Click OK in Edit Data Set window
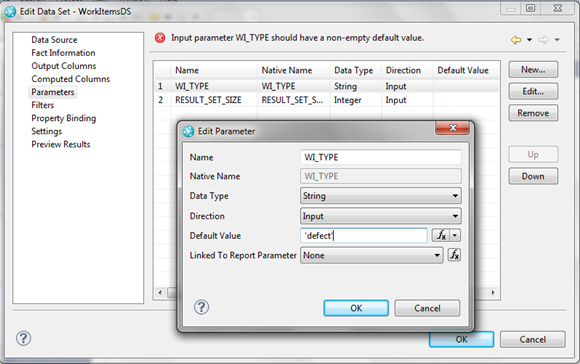The image size is (580, 364). pos(461,339)
